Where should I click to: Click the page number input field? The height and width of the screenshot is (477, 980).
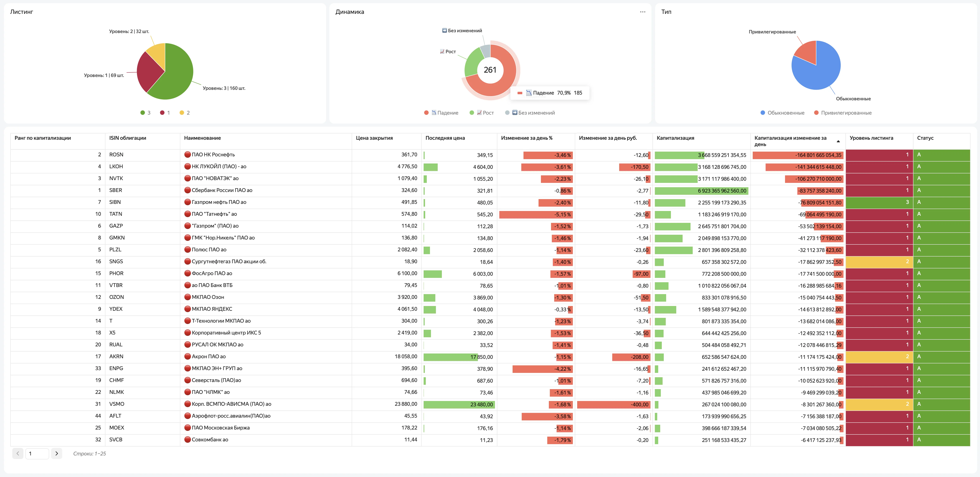click(37, 453)
